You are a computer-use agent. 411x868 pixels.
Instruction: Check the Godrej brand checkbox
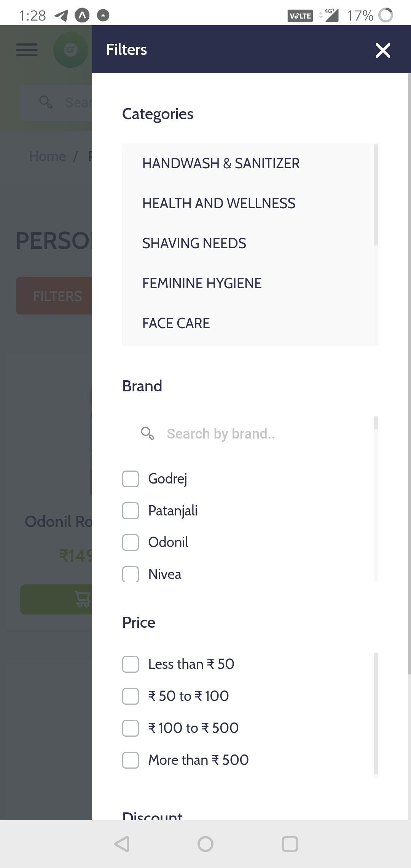(x=131, y=479)
